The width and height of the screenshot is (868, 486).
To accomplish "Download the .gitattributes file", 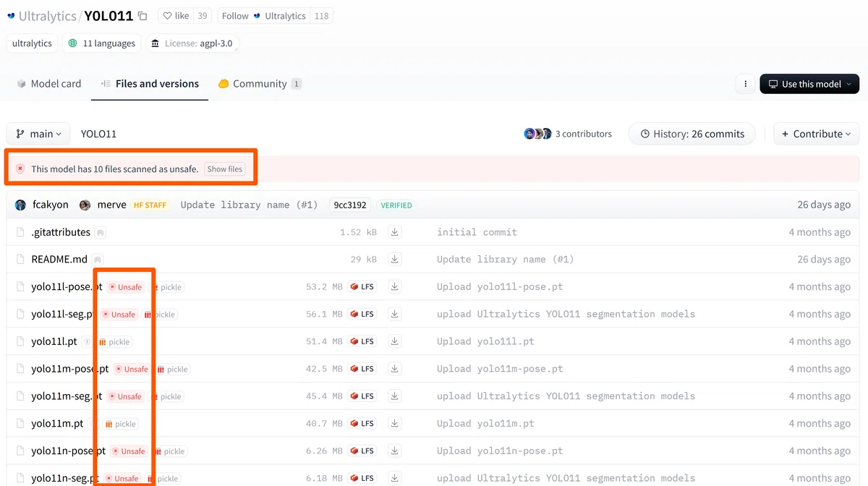I will click(395, 232).
